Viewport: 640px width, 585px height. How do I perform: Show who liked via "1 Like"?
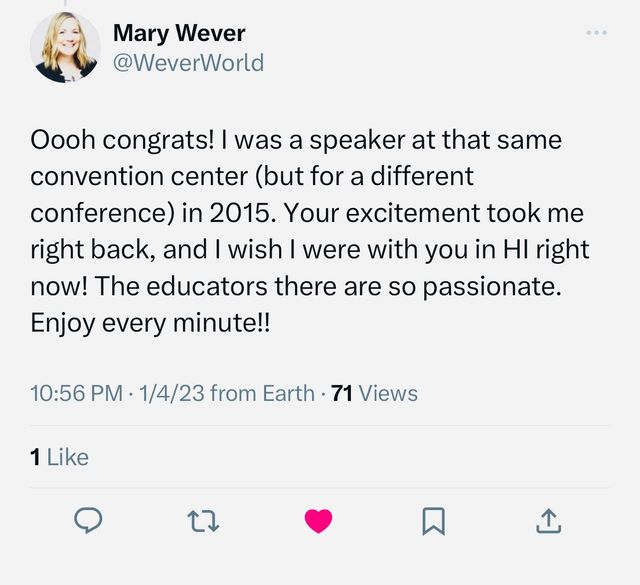click(60, 457)
